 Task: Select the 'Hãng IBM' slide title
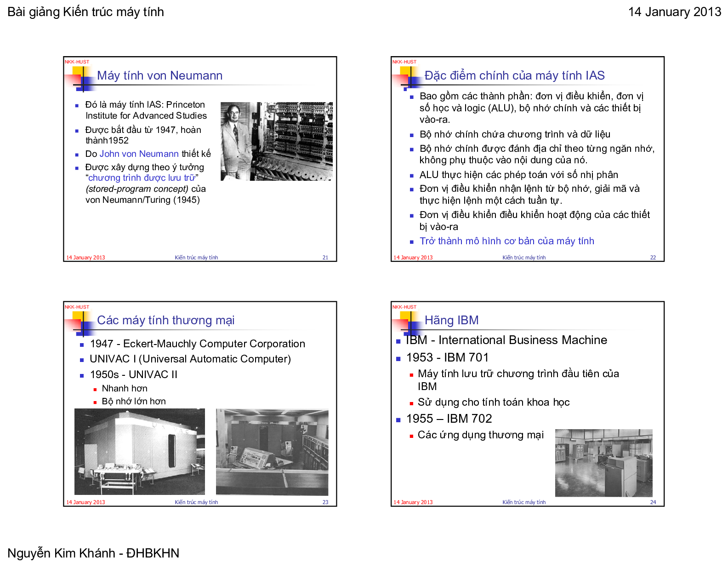(451, 320)
